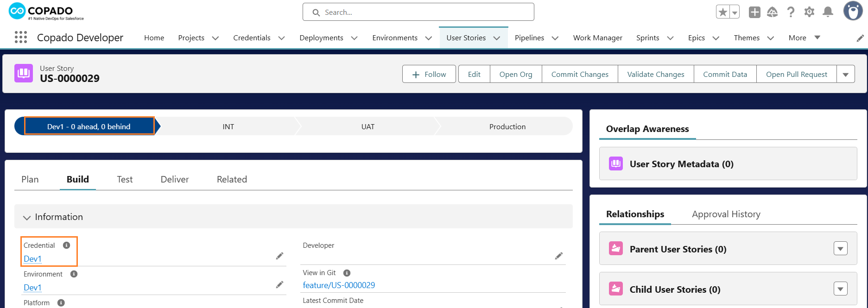This screenshot has width=868, height=308.
Task: Open the Global Actions plus icon
Action: (754, 12)
